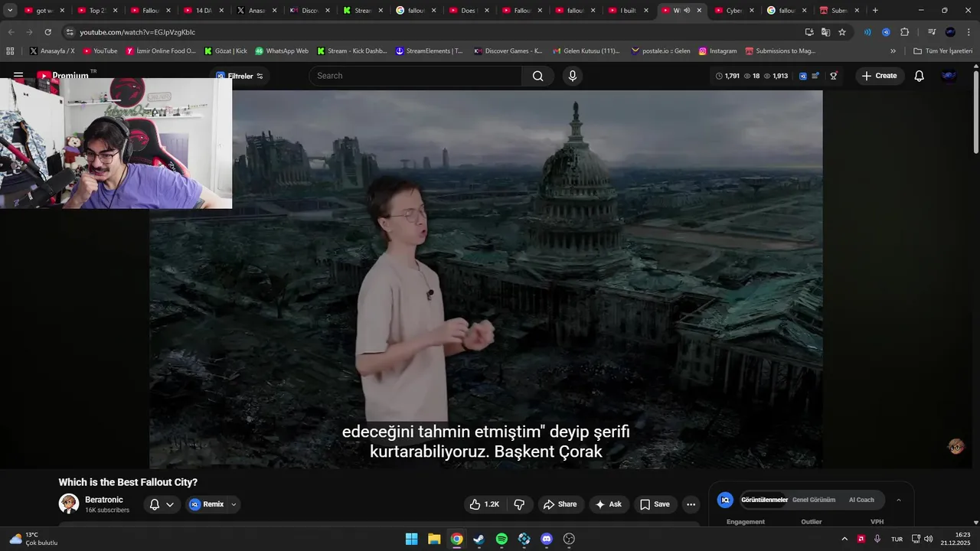Click the YouTube Premium logo
This screenshot has height=551, width=980.
click(x=63, y=75)
